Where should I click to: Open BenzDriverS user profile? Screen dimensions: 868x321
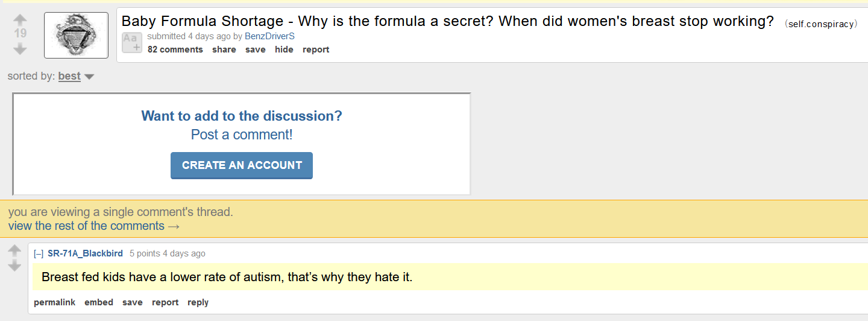(x=269, y=36)
